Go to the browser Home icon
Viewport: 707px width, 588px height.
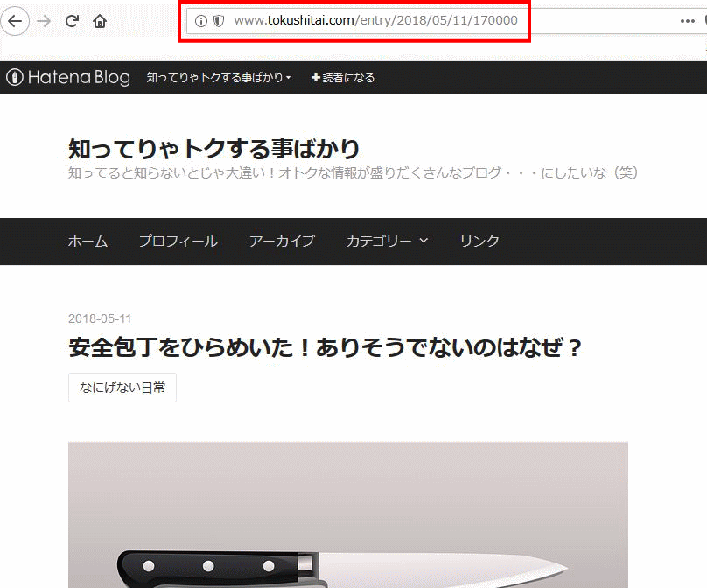pos(100,21)
